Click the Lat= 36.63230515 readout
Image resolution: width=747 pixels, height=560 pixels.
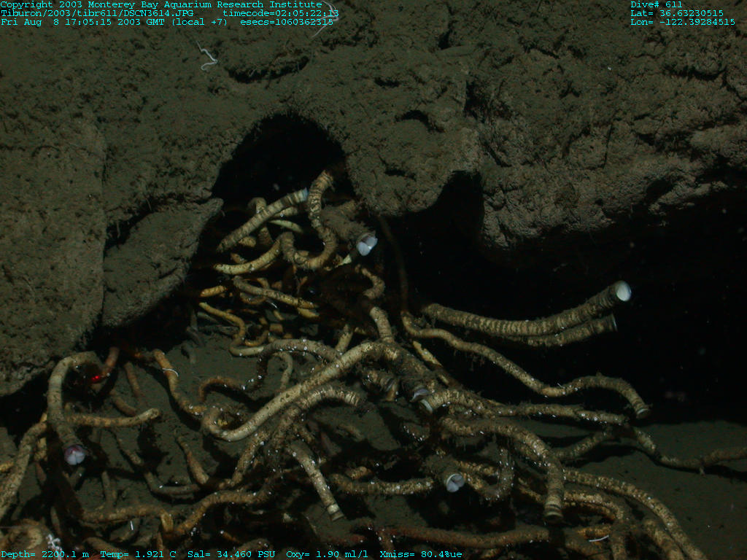click(x=677, y=13)
